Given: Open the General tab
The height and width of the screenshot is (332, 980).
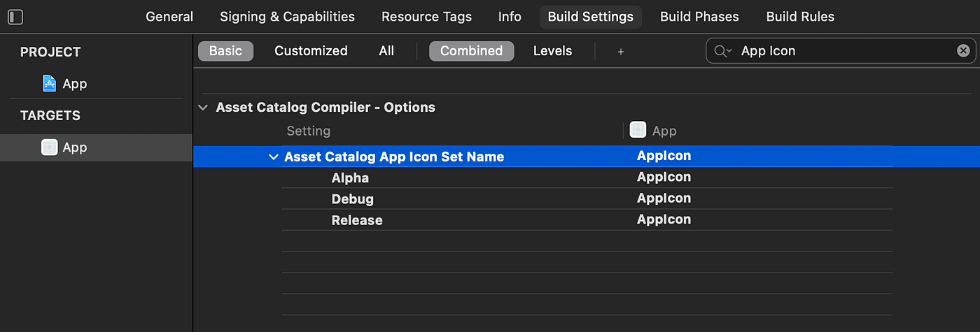Looking at the screenshot, I should [169, 17].
